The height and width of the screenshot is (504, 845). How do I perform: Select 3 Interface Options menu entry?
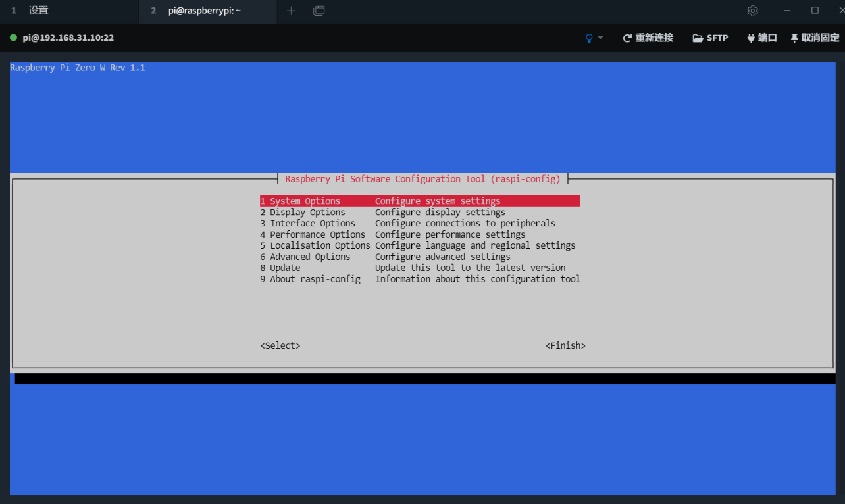[x=407, y=224]
